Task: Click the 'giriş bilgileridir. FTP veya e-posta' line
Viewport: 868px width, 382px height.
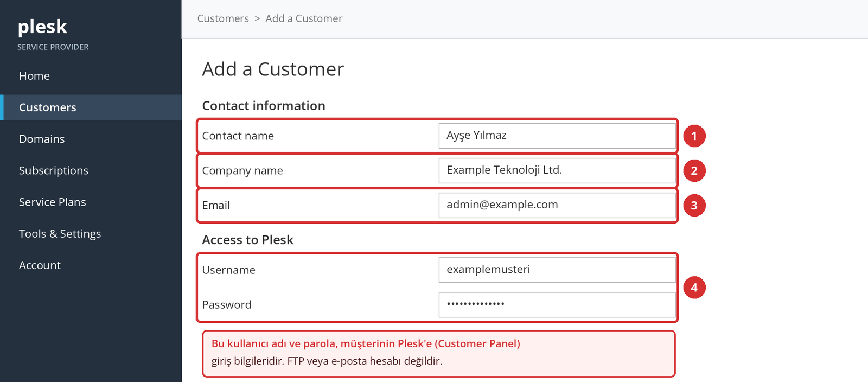Action: 327,361
